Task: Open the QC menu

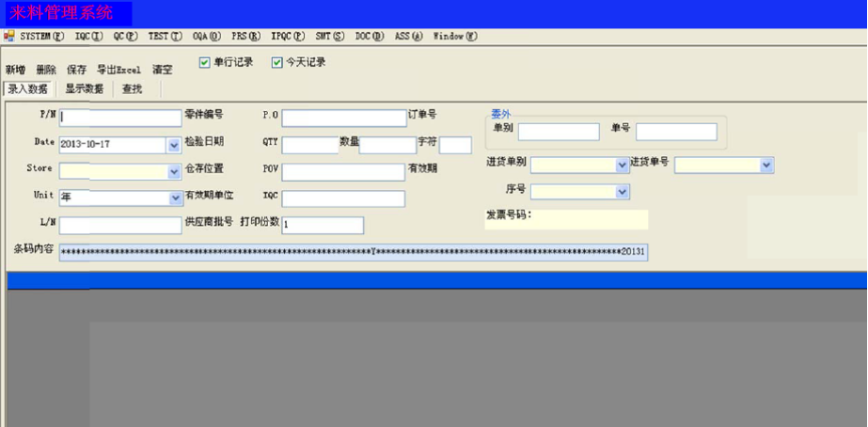Action: (x=125, y=36)
